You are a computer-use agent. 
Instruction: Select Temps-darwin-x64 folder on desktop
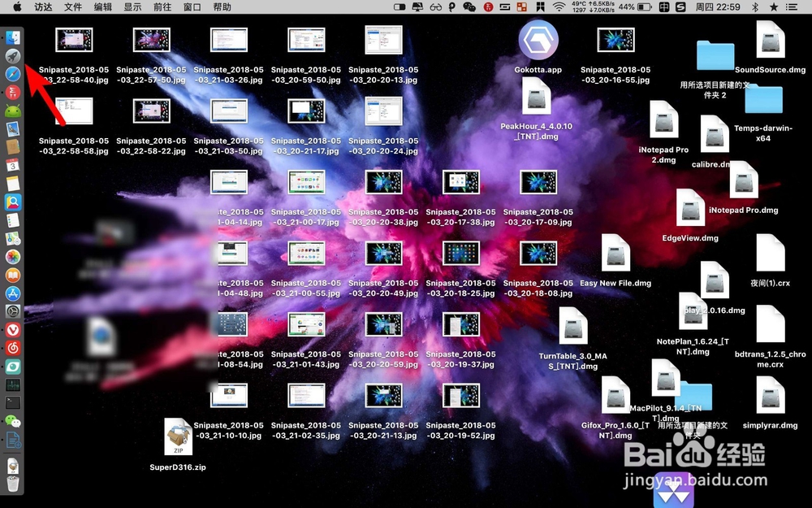(x=763, y=101)
